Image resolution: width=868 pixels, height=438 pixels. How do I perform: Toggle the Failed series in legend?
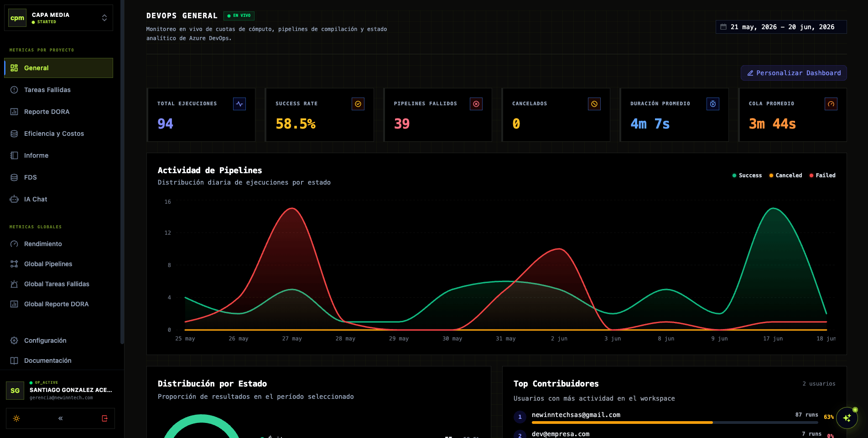(x=822, y=175)
